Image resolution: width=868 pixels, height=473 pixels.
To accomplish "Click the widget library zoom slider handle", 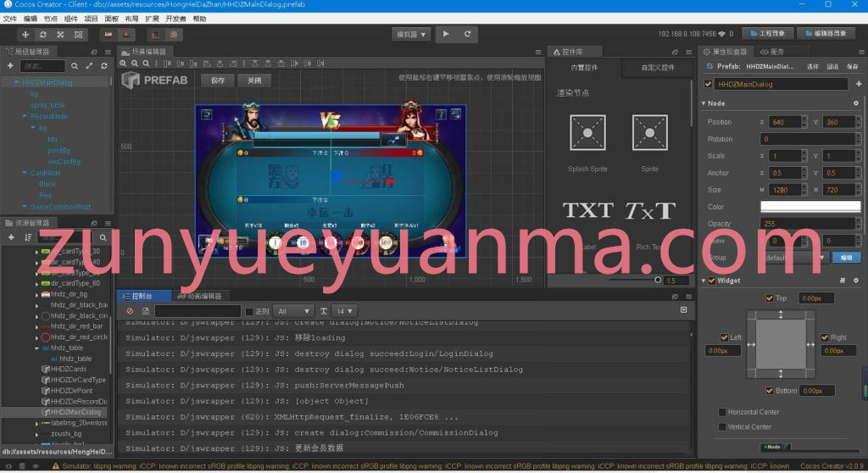I will tap(658, 281).
